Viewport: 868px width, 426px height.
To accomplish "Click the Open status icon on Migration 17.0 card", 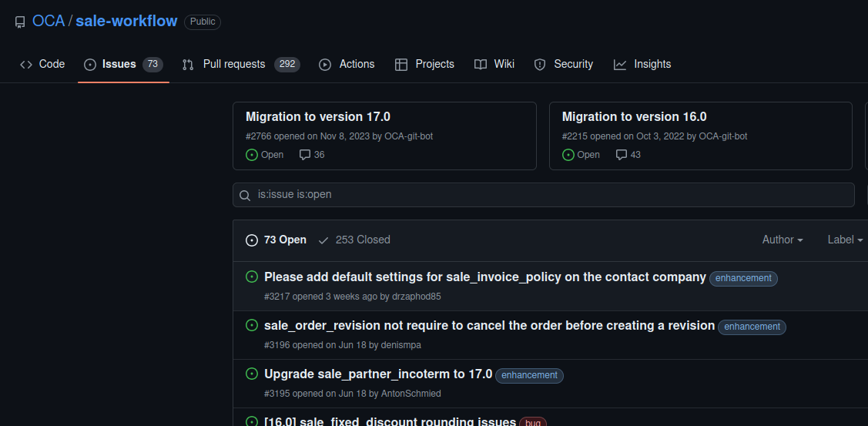I will point(252,155).
